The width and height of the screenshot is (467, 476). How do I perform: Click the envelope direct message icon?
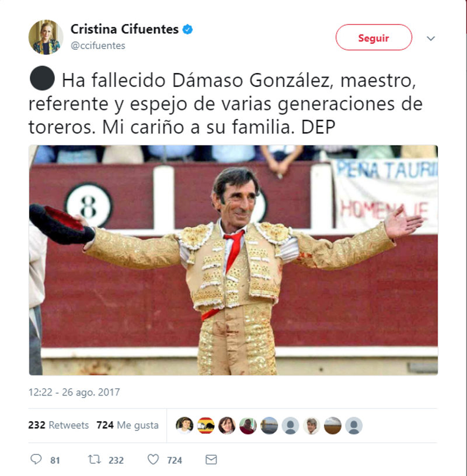pos(211,460)
